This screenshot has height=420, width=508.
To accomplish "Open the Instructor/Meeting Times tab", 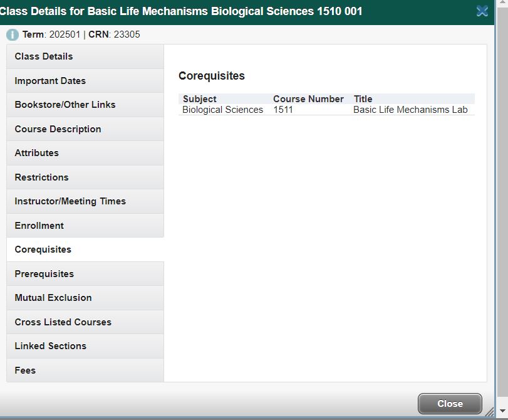I will (85, 201).
